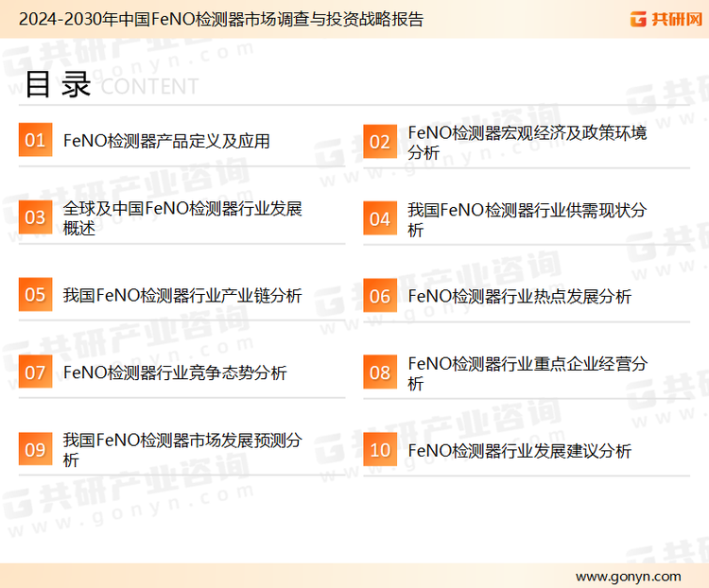Select the orange 02 number badge
The width and height of the screenshot is (709, 588).
[380, 142]
